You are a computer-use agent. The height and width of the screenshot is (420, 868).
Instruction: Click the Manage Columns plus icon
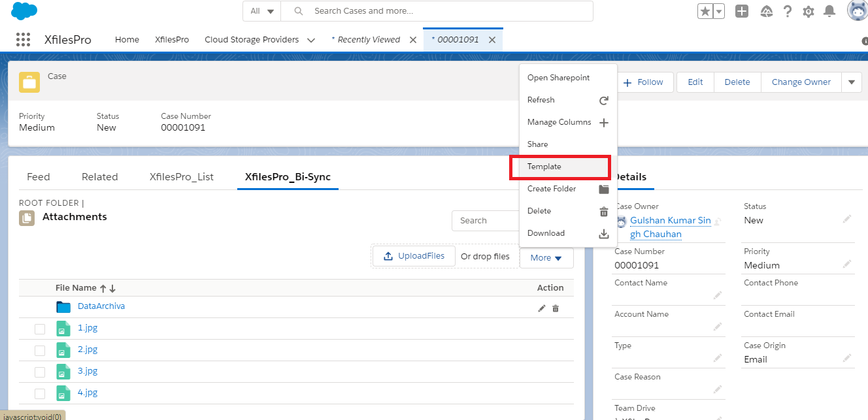pos(604,123)
